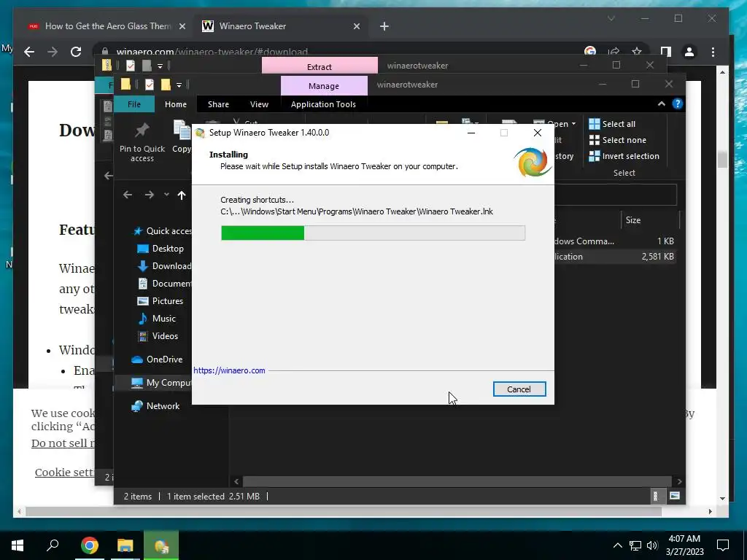The width and height of the screenshot is (747, 560).
Task: Open Chrome side panel icon
Action: [x=665, y=52]
